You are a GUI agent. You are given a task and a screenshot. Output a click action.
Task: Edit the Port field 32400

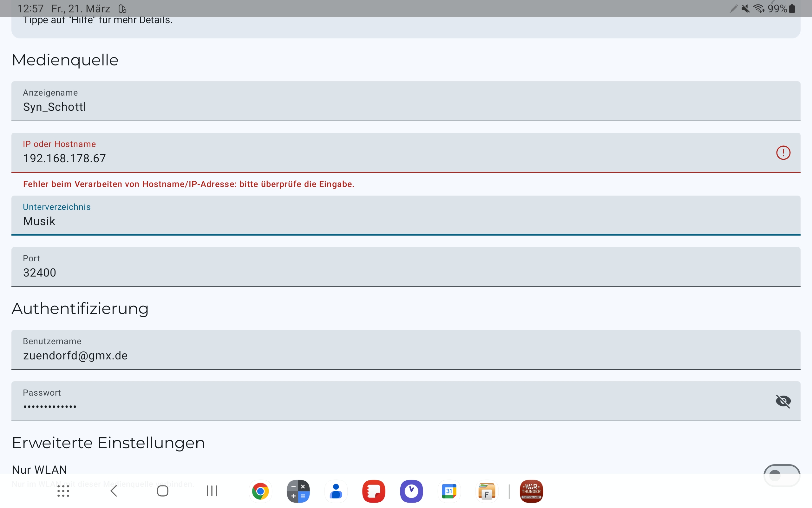tap(406, 267)
